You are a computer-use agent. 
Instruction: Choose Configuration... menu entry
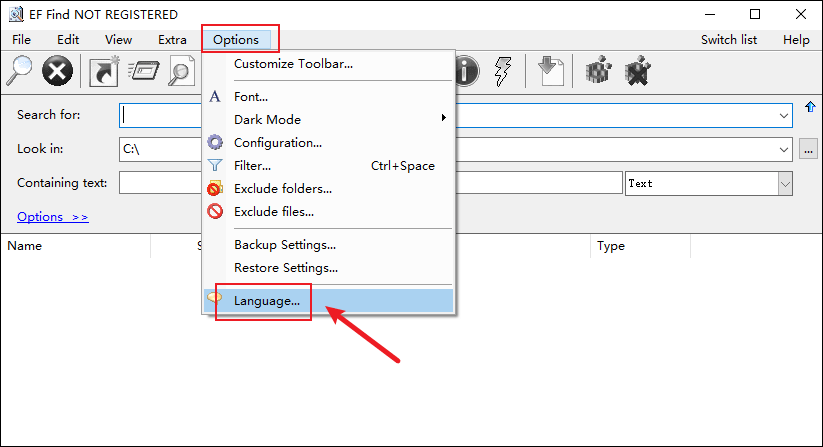pos(277,142)
